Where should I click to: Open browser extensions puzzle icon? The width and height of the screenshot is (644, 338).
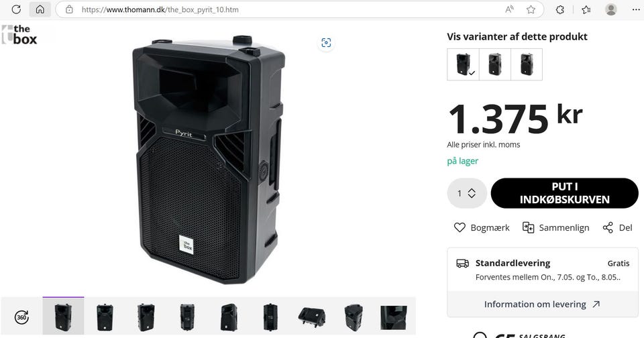pyautogui.click(x=559, y=9)
